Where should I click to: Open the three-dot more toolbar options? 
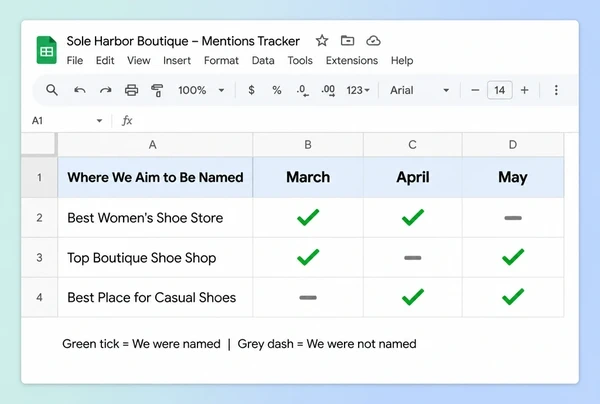coord(556,90)
